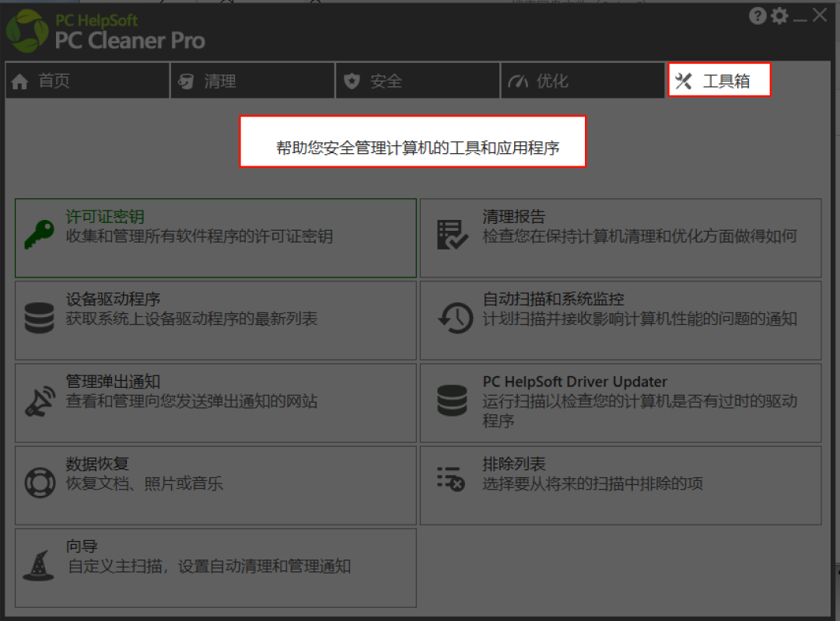Viewport: 840px width, 621px height.
Task: Click the list-with-X icon for 排除列表
Action: (450, 479)
